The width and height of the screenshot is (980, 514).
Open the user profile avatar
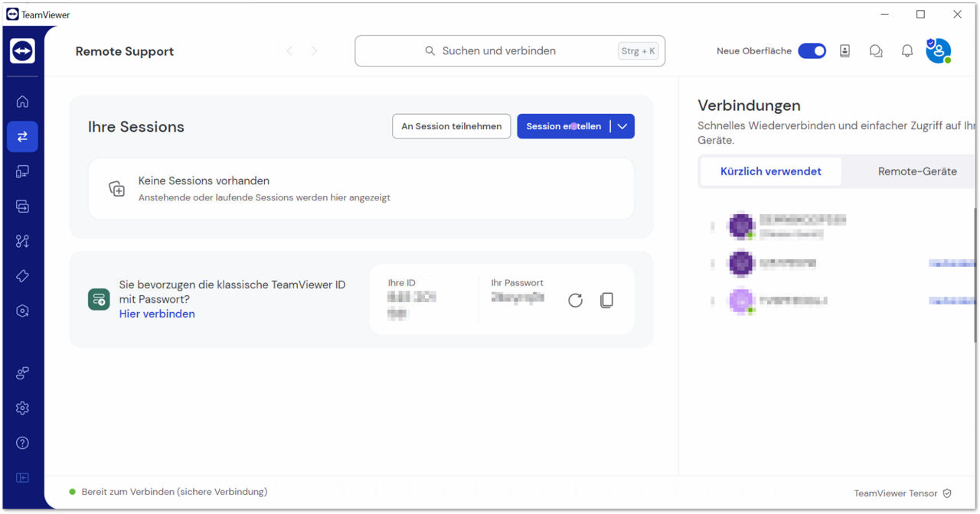(938, 51)
